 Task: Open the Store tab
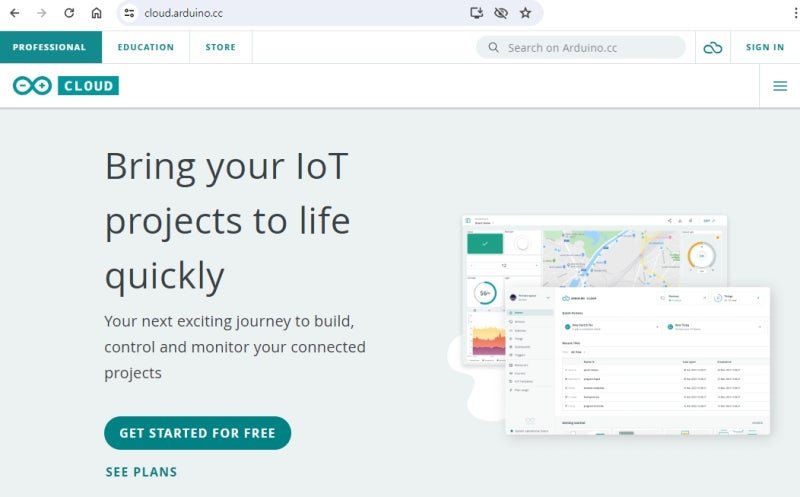tap(220, 47)
